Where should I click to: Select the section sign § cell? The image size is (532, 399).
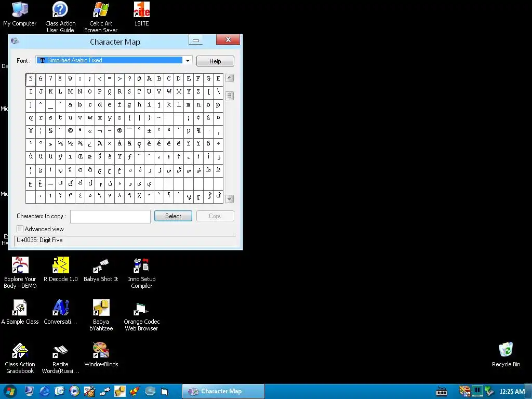tap(50, 131)
